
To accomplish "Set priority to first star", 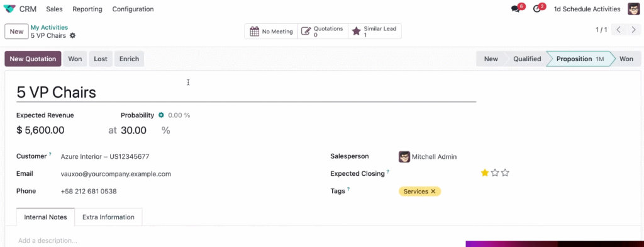I will tap(485, 173).
